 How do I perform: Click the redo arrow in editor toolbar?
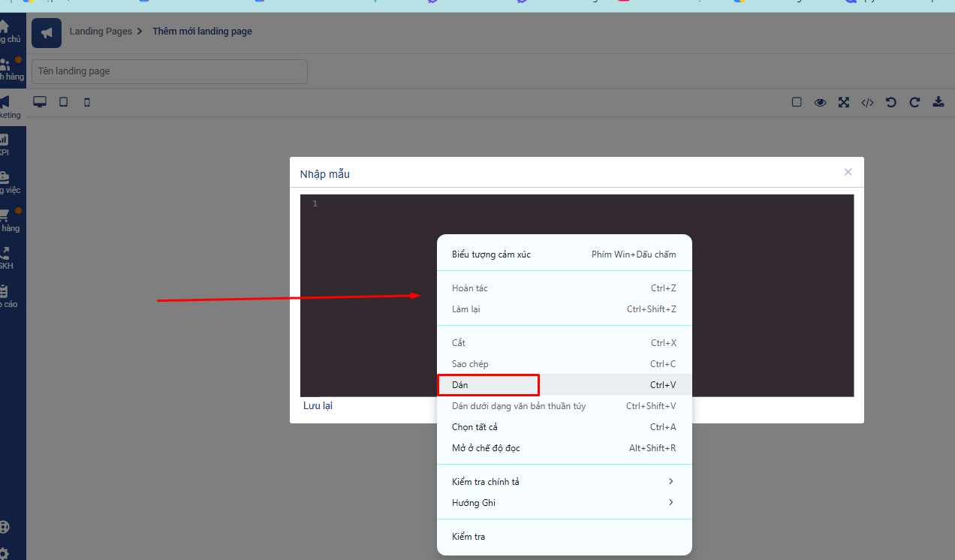(x=914, y=103)
